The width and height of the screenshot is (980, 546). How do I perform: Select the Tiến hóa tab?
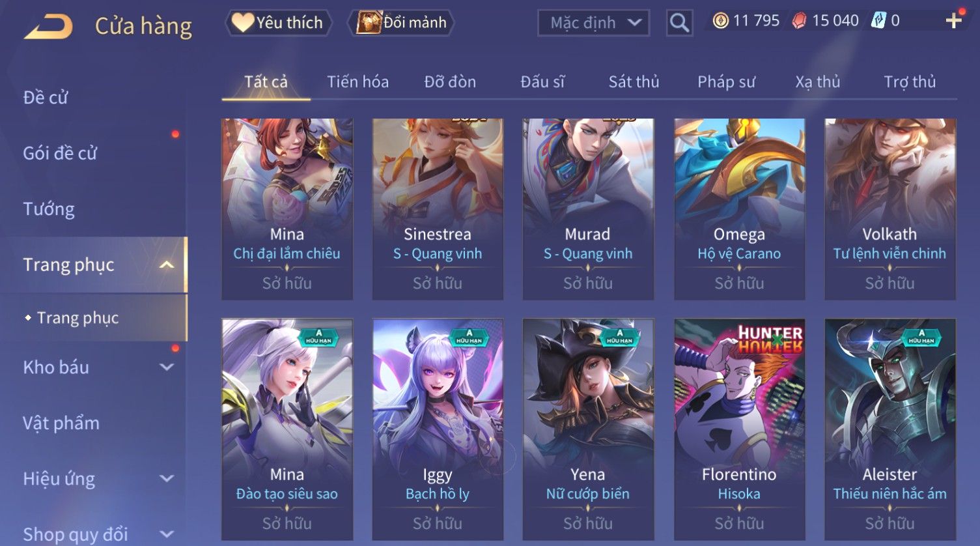[x=357, y=81]
